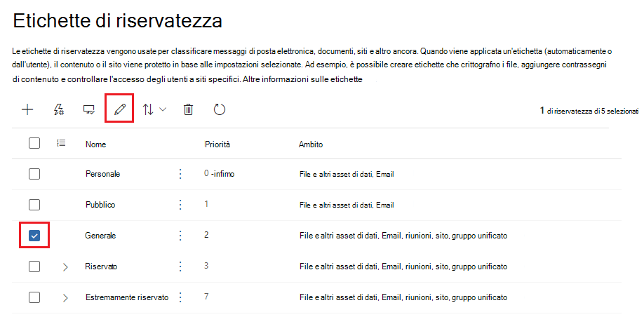Click the plus icon to create a label
644x324 pixels.
27,109
